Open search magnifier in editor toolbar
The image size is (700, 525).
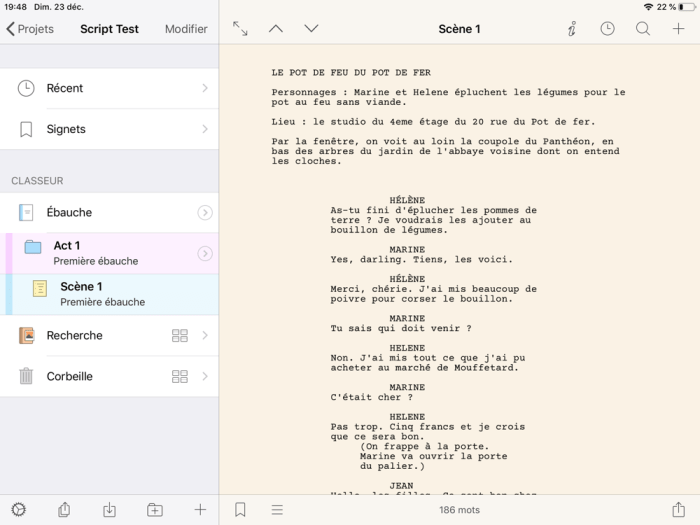pos(643,29)
